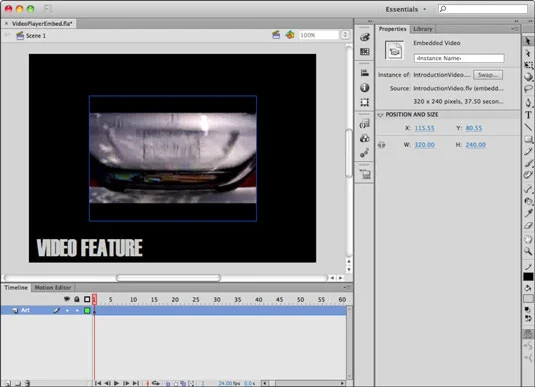
Task: Choose the Hand tool
Action: pyautogui.click(x=528, y=239)
